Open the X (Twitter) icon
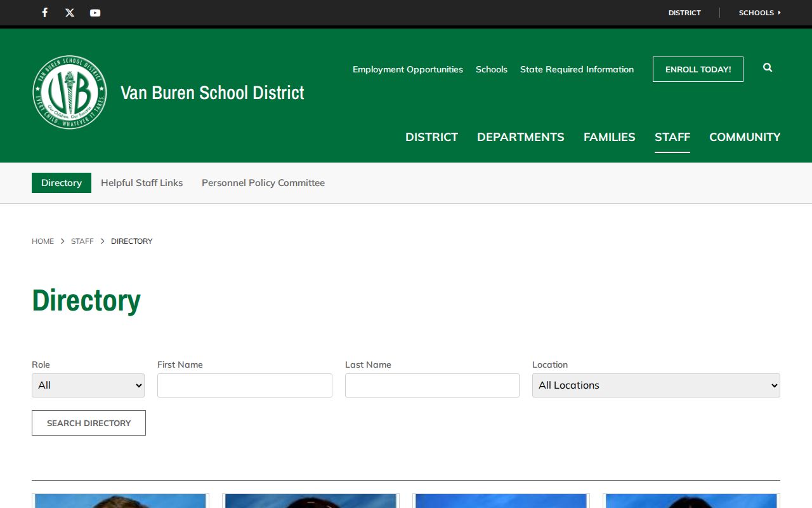Image resolution: width=812 pixels, height=508 pixels. click(x=70, y=13)
